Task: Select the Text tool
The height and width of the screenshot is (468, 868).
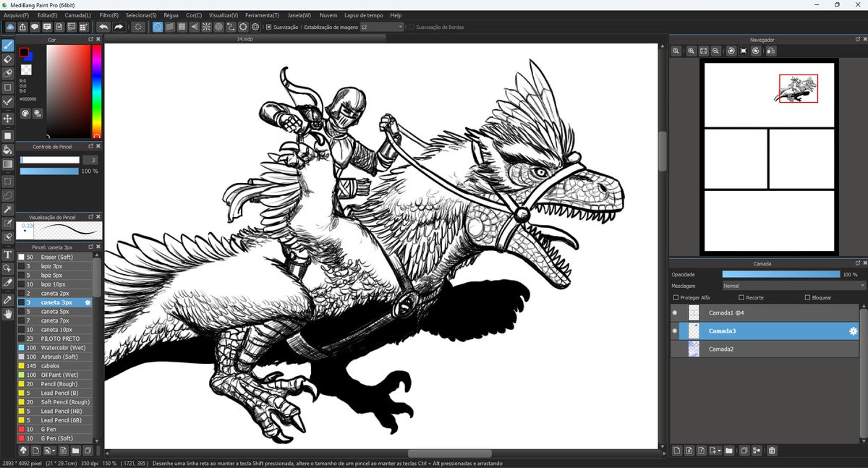Action: [x=8, y=255]
